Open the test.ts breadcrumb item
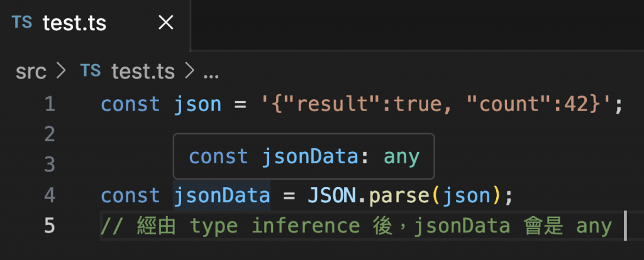Image resolution: width=644 pixels, height=260 pixels. [143, 72]
